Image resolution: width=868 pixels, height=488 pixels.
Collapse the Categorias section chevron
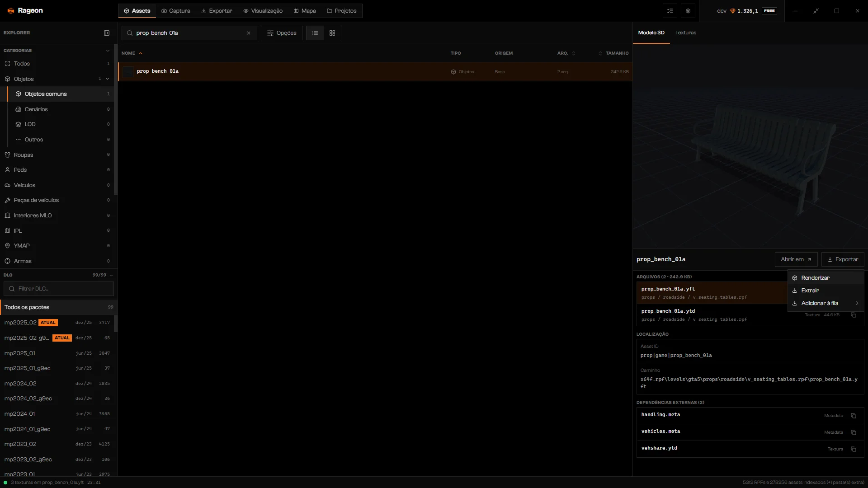[x=108, y=51]
